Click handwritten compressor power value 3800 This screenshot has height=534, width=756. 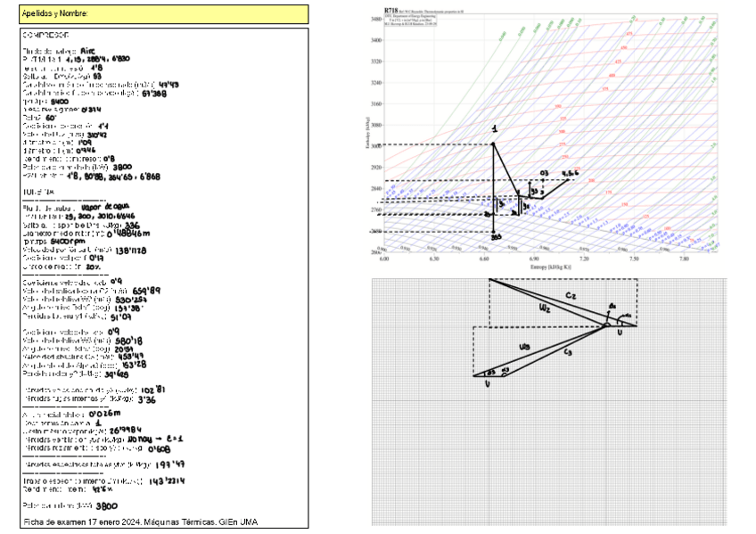(122, 167)
